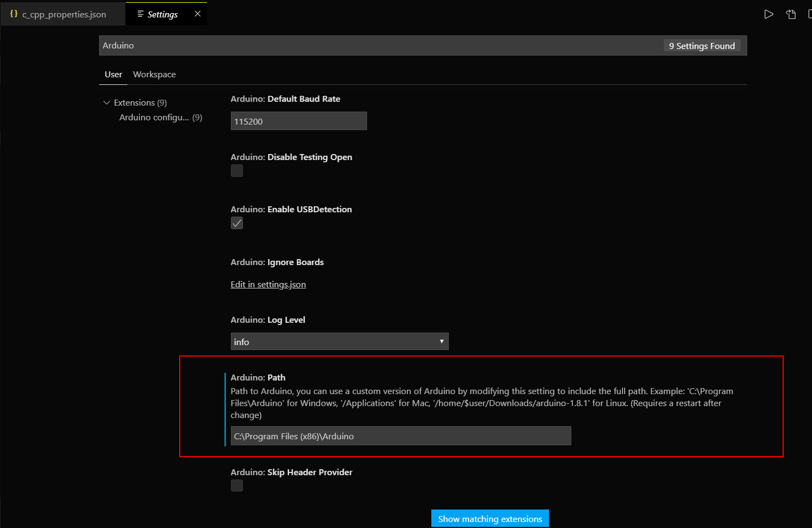Click Show matching extensions button

click(x=490, y=519)
